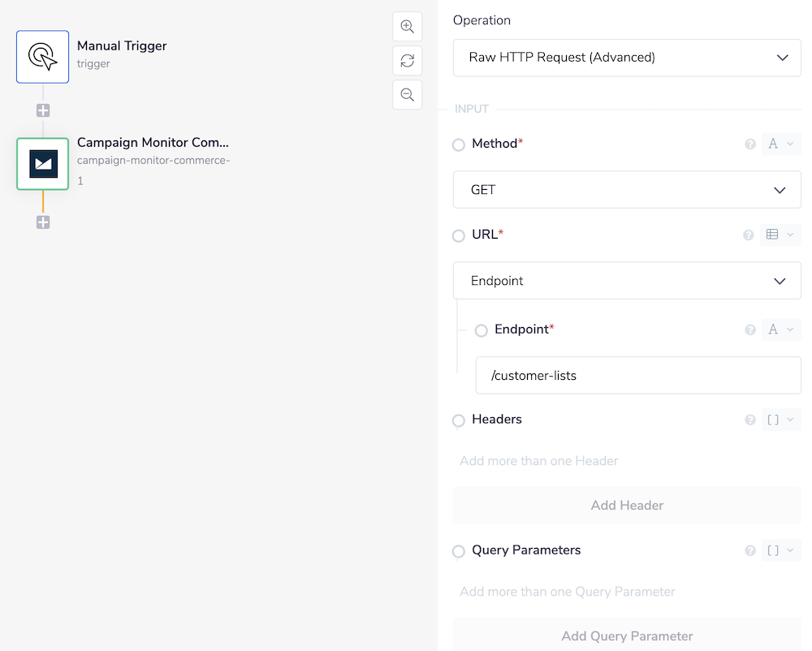Reset the canvas zoom level
The image size is (812, 651).
pos(407,60)
